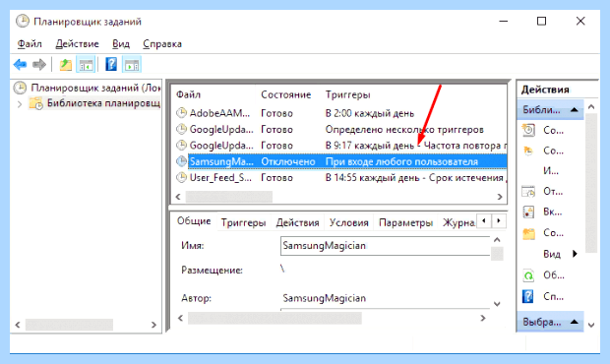The height and width of the screenshot is (364, 610).
Task: Click down arrow of Actions pane scrollbar
Action: [591, 325]
